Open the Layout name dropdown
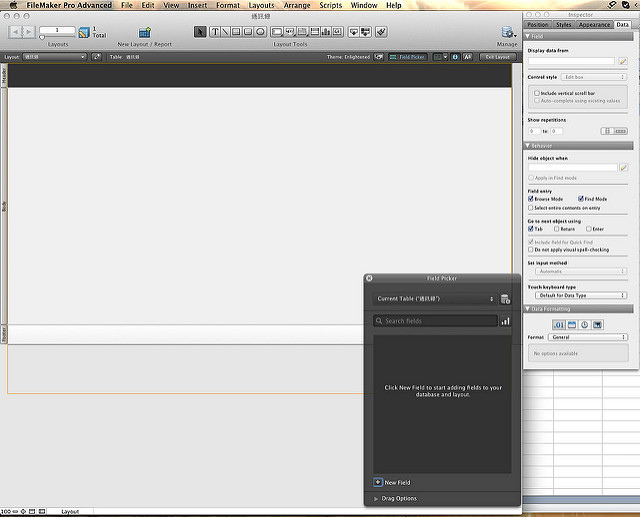640x517 pixels. [x=54, y=57]
